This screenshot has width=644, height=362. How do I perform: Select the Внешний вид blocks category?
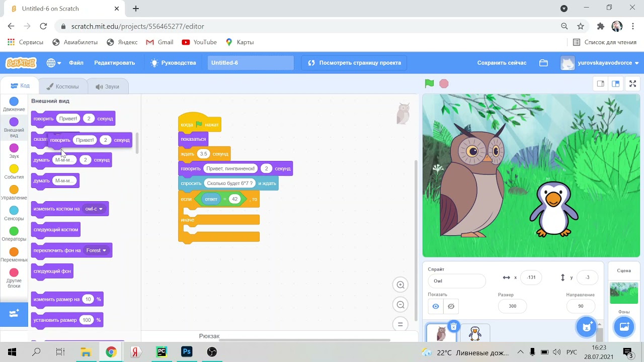(x=14, y=128)
